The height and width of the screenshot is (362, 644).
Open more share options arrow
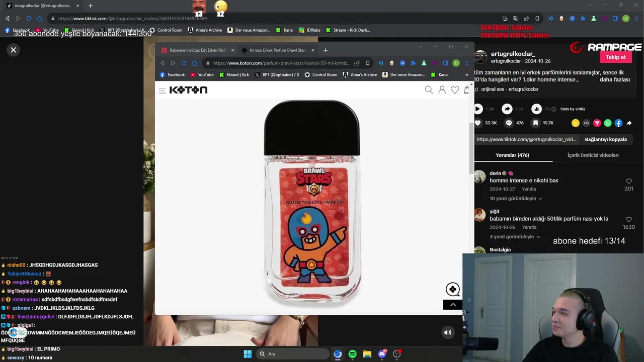(629, 123)
